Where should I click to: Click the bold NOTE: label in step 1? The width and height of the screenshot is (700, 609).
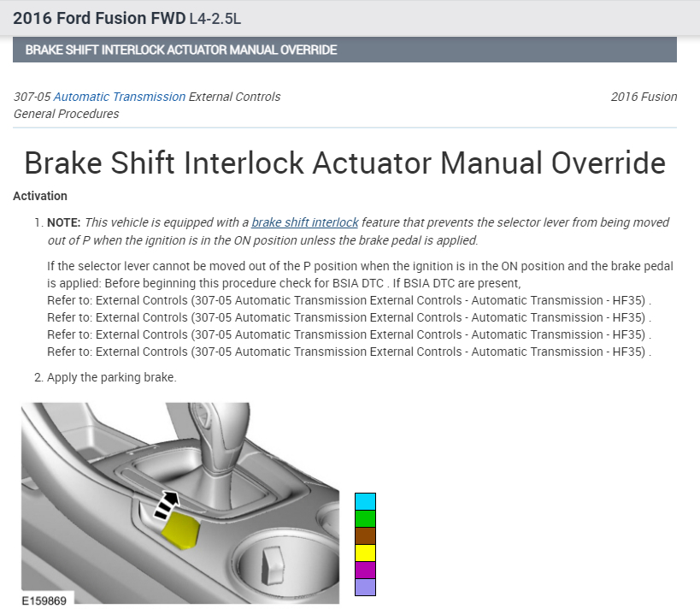pyautogui.click(x=64, y=222)
